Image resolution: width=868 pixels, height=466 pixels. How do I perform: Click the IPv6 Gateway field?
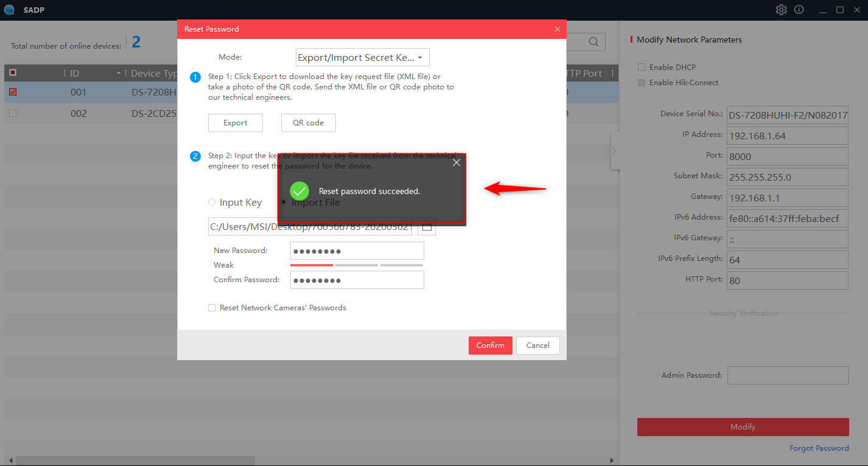[788, 239]
